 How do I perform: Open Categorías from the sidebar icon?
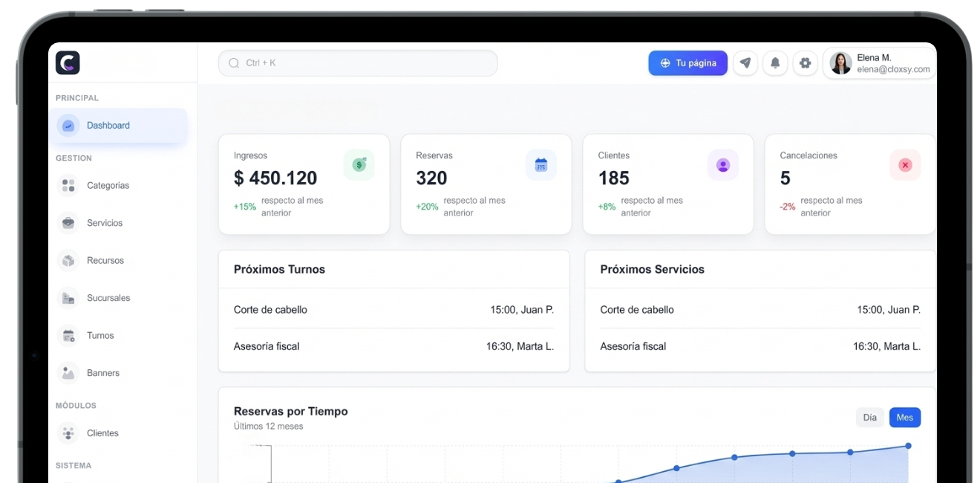pos(68,185)
